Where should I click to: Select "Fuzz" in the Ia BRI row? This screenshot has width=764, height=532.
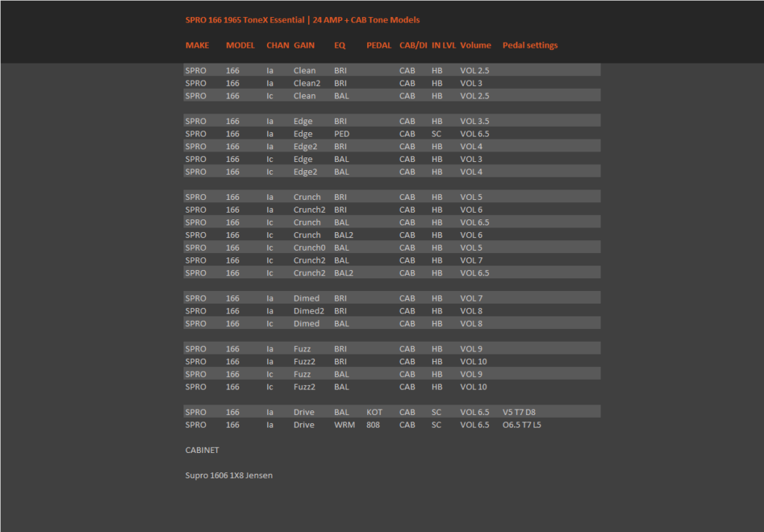(x=302, y=349)
